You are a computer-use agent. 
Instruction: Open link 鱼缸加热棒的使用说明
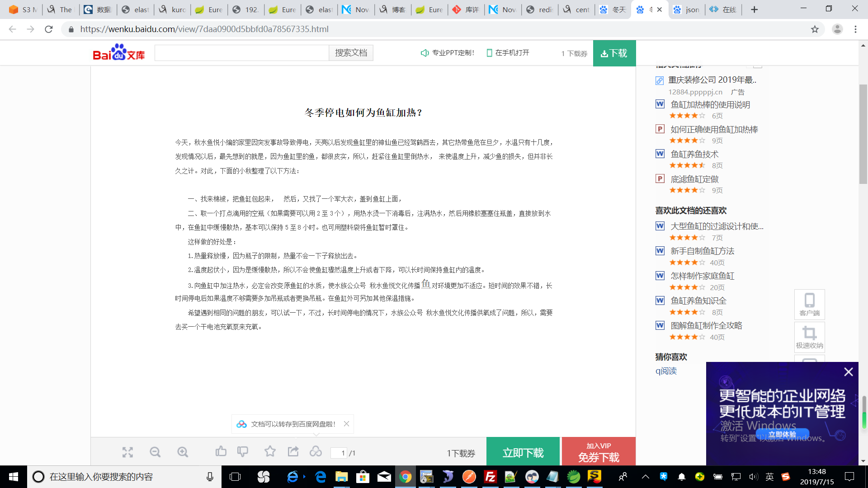(710, 105)
